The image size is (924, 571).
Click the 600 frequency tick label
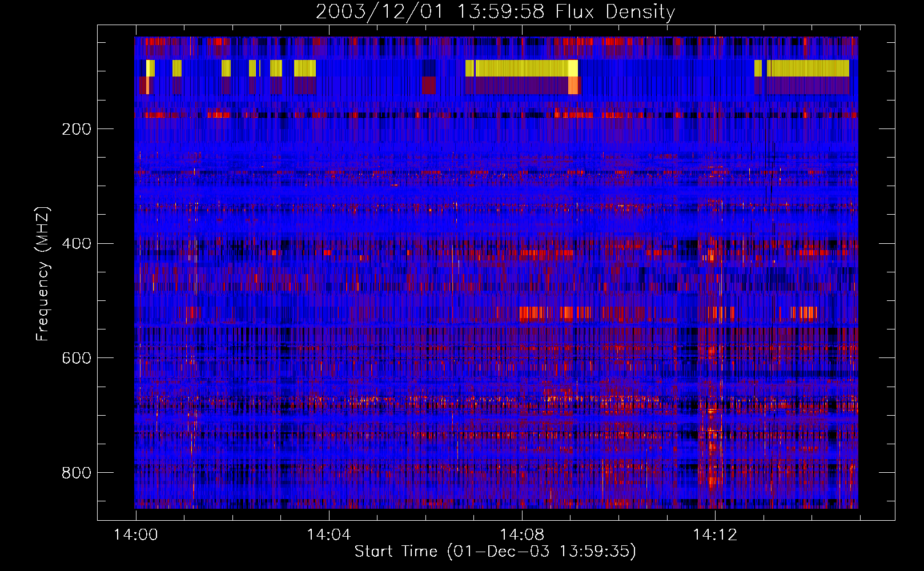77,358
